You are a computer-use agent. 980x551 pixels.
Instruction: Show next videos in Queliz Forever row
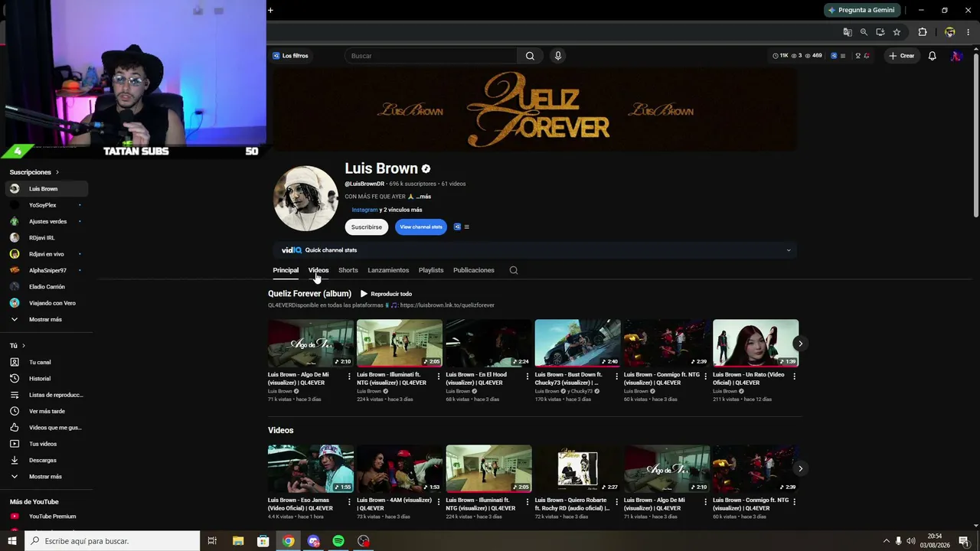click(x=800, y=343)
